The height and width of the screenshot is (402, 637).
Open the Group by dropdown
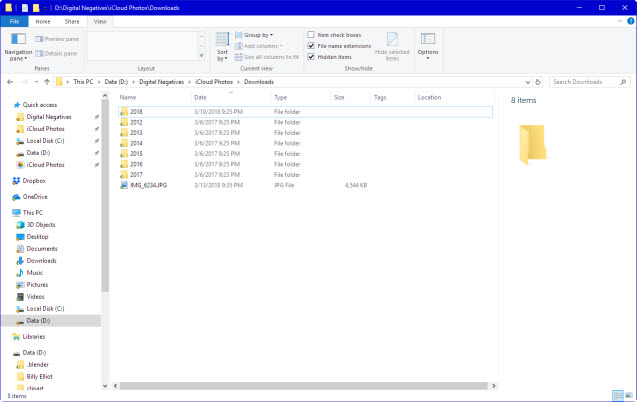(254, 35)
